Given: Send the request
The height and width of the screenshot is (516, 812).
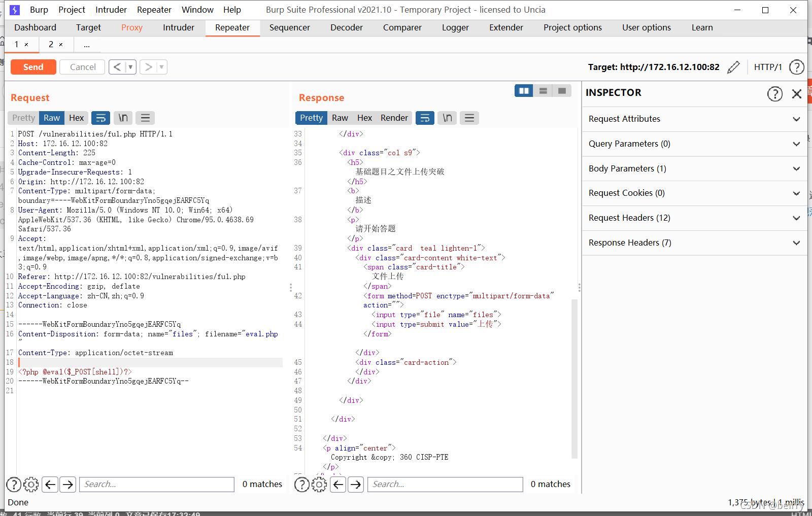Looking at the screenshot, I should 33,67.
